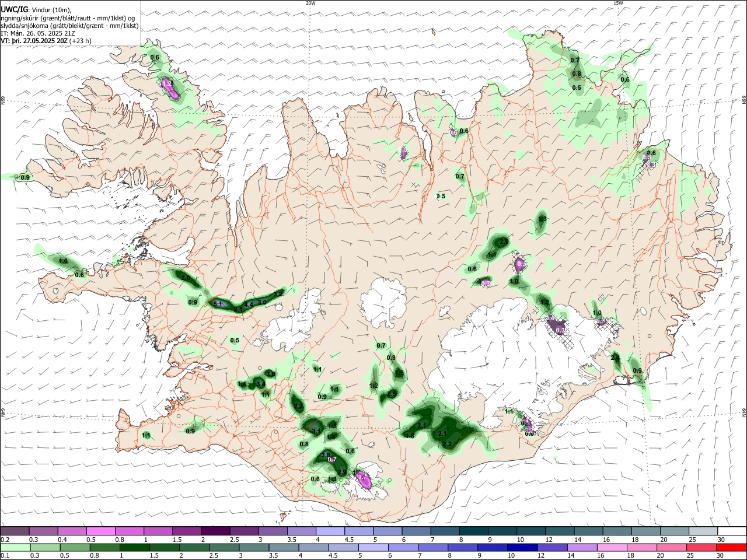Click the '0.1' label on the rain legend
The image size is (747, 560).
tap(5, 556)
